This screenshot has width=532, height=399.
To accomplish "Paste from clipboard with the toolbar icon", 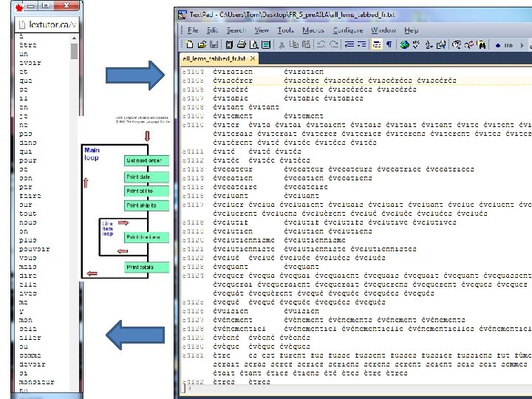I will pyautogui.click(x=306, y=44).
